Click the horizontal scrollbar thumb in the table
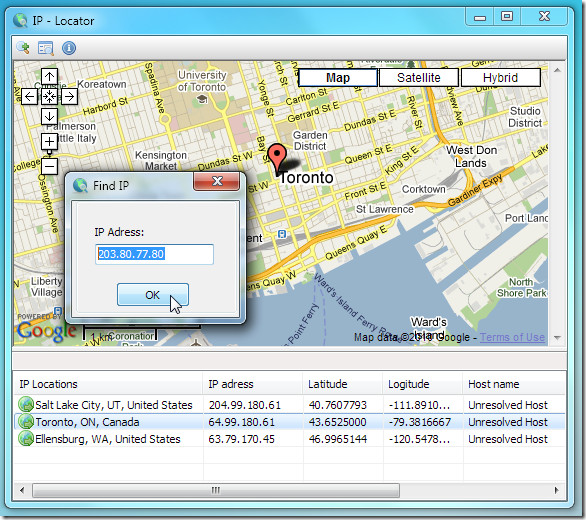Screen dimensions: 586x520 pos(216,490)
